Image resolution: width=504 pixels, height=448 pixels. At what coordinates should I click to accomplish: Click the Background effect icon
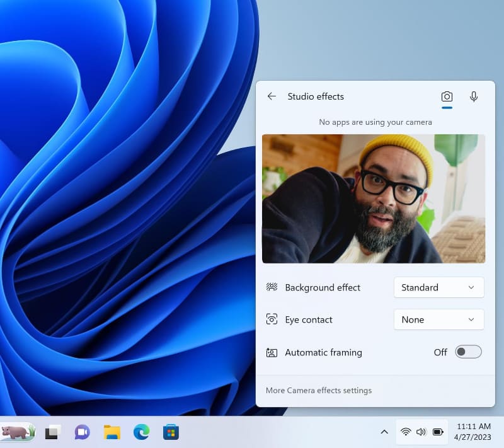pos(272,287)
